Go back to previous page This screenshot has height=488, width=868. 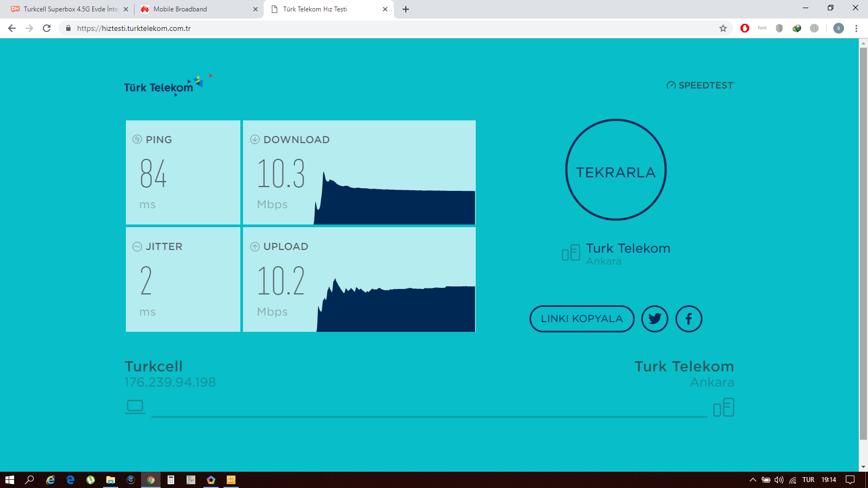12,28
